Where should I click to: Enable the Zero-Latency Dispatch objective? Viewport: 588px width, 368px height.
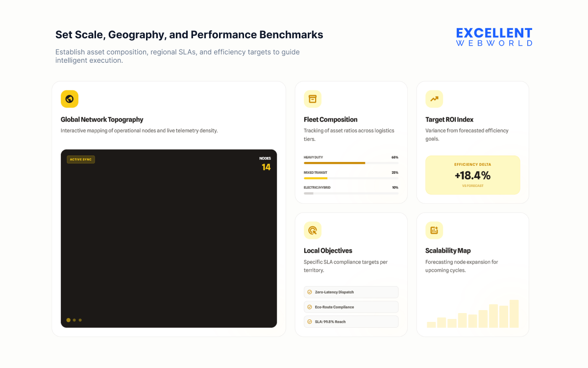[351, 292]
